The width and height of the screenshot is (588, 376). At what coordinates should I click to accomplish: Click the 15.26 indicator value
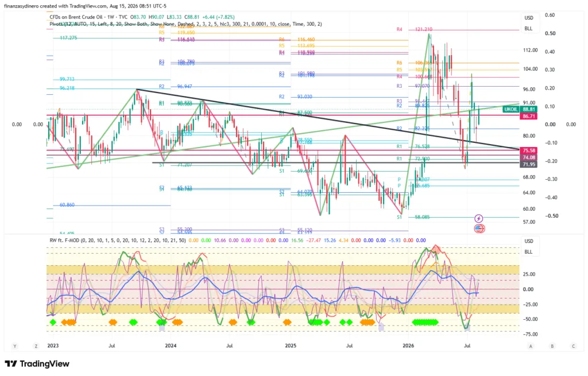click(330, 241)
